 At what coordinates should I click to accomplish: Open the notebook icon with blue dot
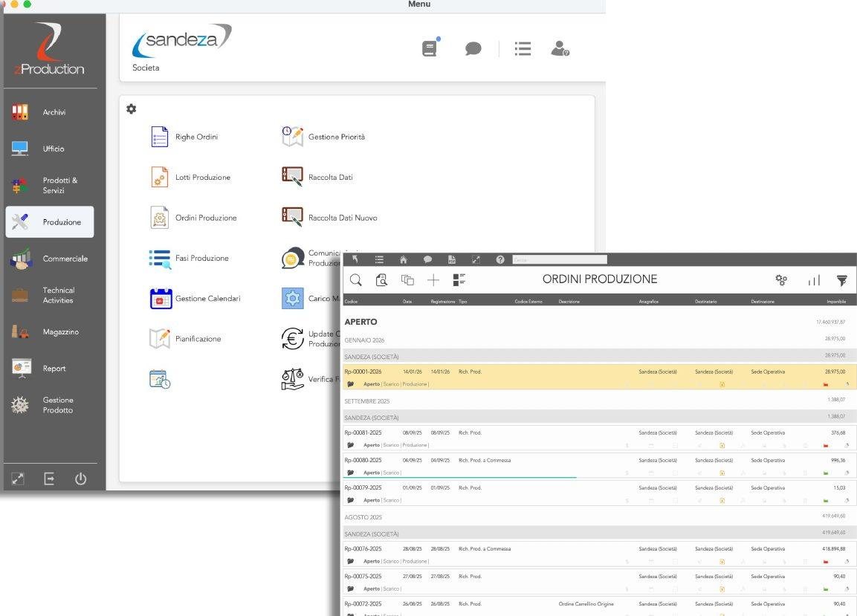pyautogui.click(x=430, y=48)
